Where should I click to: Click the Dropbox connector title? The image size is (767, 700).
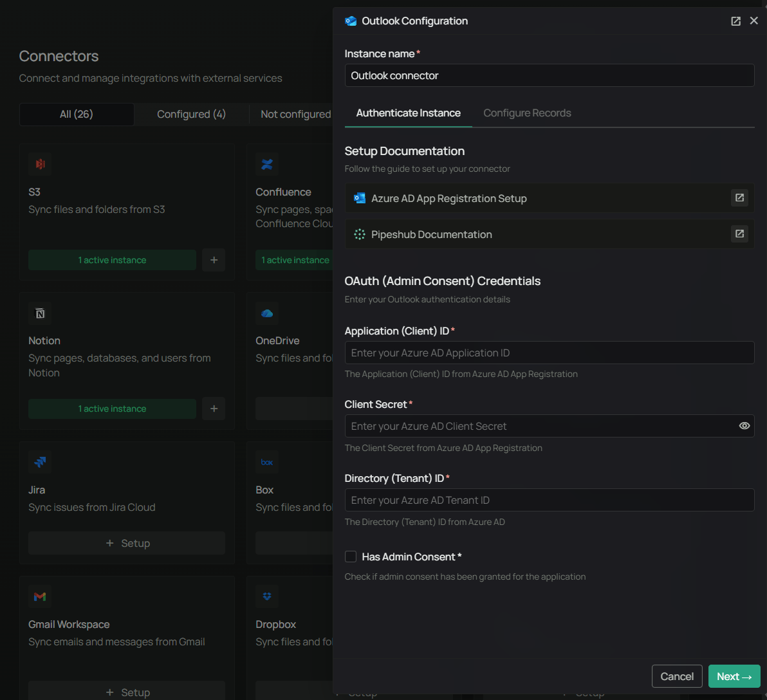[275, 624]
